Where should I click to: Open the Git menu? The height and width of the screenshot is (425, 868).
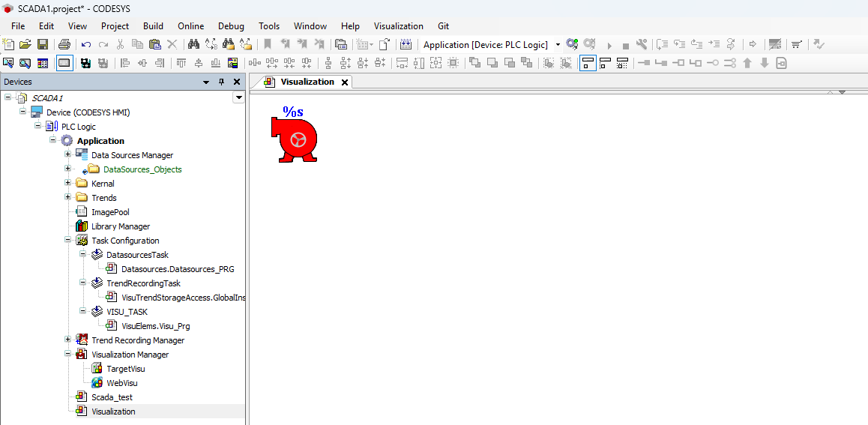[x=444, y=26]
